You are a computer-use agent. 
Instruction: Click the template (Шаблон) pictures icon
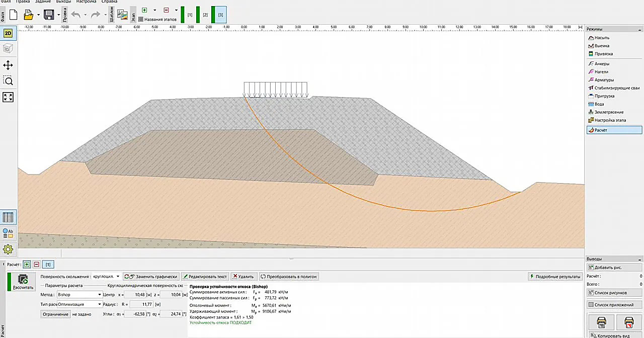(x=122, y=15)
